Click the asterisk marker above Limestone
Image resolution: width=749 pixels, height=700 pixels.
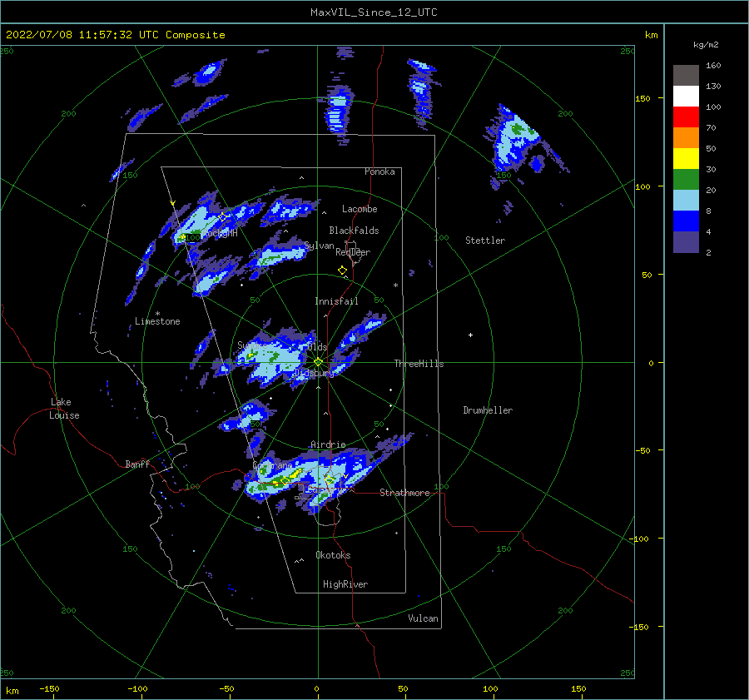click(157, 314)
